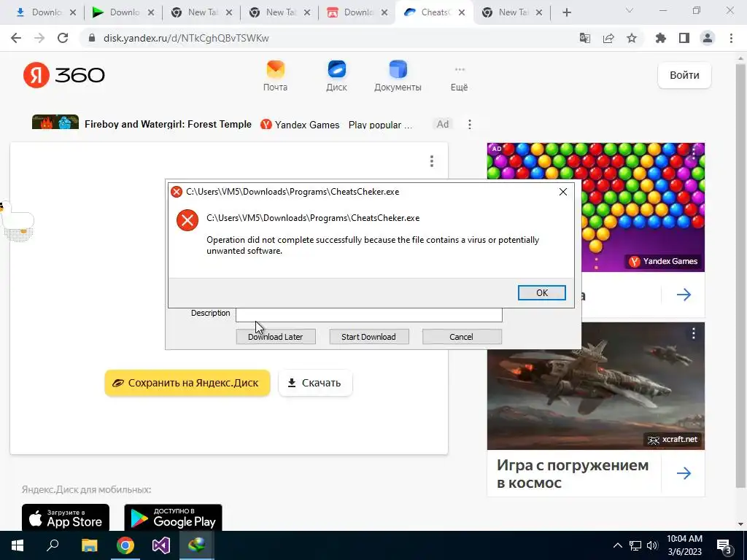Click the Fireboy and Watergirl ad link
Image resolution: width=747 pixels, height=560 pixels.
pyautogui.click(x=168, y=124)
